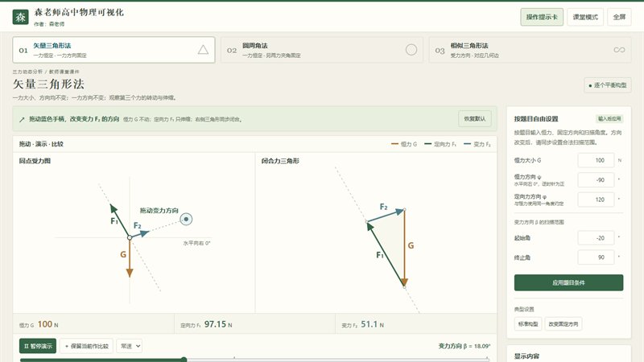Click the 三力动态分析 breadcrumb
Screen dimensions: 644x362
27,72
